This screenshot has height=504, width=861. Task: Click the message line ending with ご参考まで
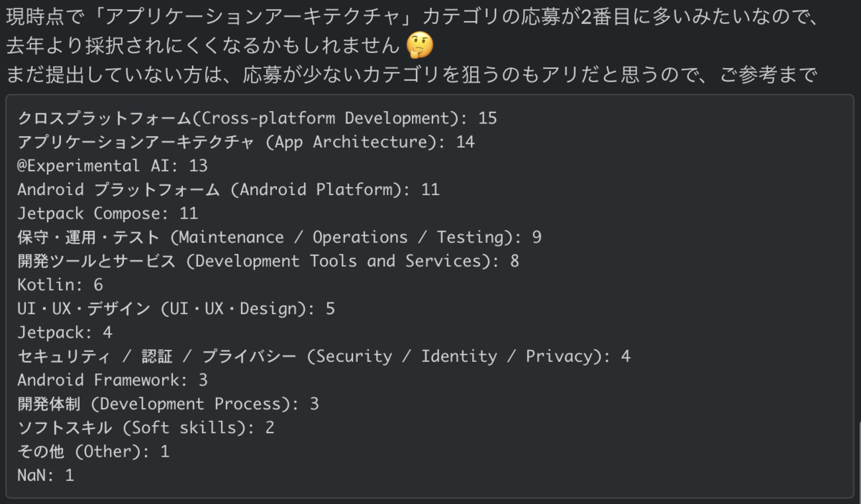412,74
